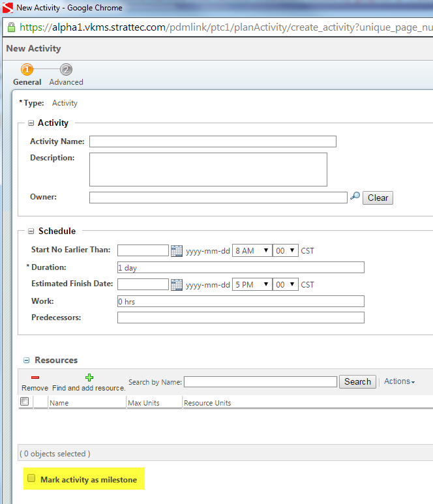Toggle select-all checkbox in Resources table

click(x=24, y=402)
